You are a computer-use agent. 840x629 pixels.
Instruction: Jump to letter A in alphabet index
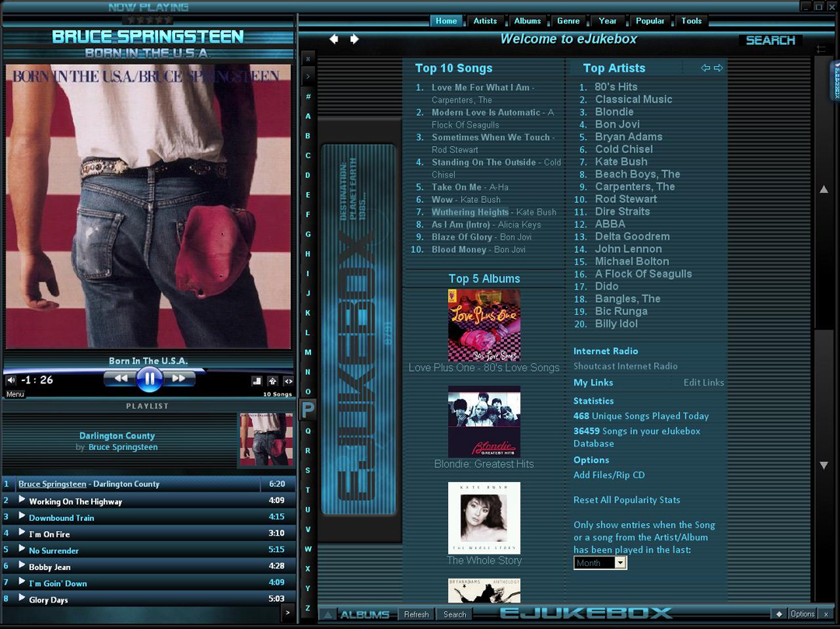tap(308, 116)
